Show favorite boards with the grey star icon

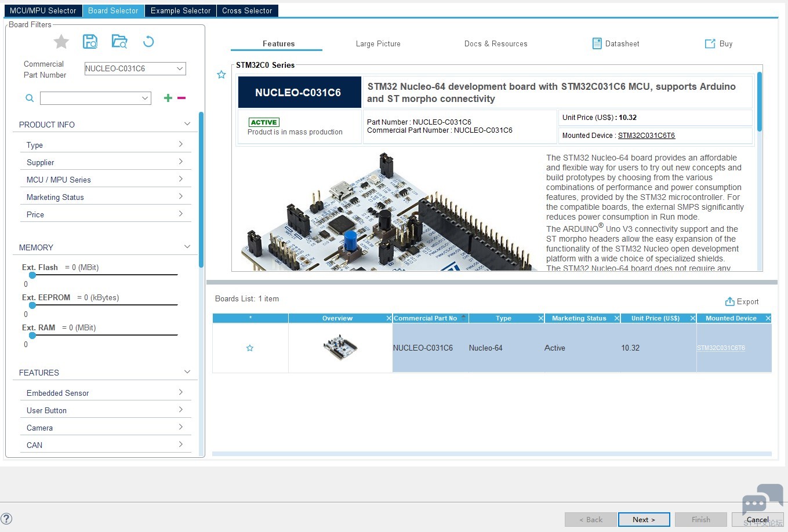61,42
